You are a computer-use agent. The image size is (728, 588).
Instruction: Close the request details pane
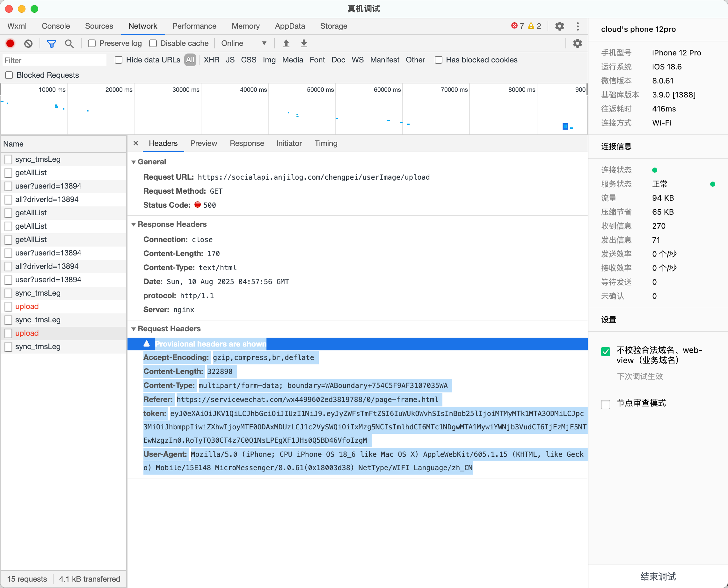point(135,143)
